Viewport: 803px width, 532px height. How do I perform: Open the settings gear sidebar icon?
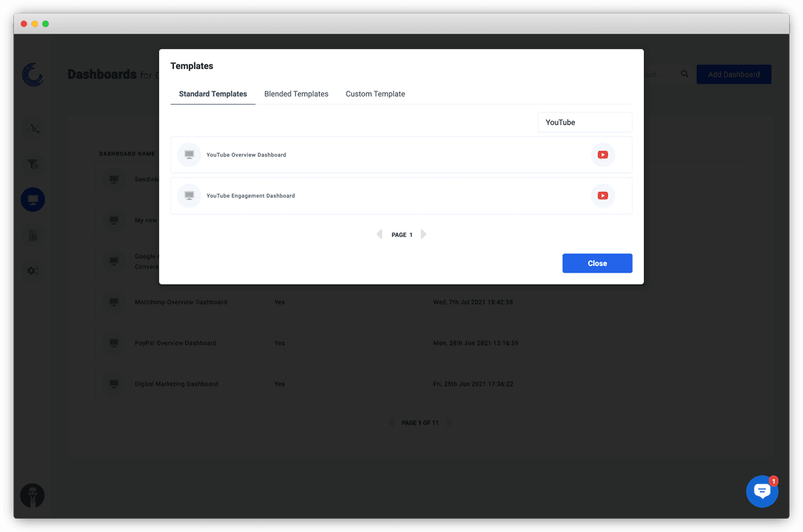pyautogui.click(x=33, y=270)
